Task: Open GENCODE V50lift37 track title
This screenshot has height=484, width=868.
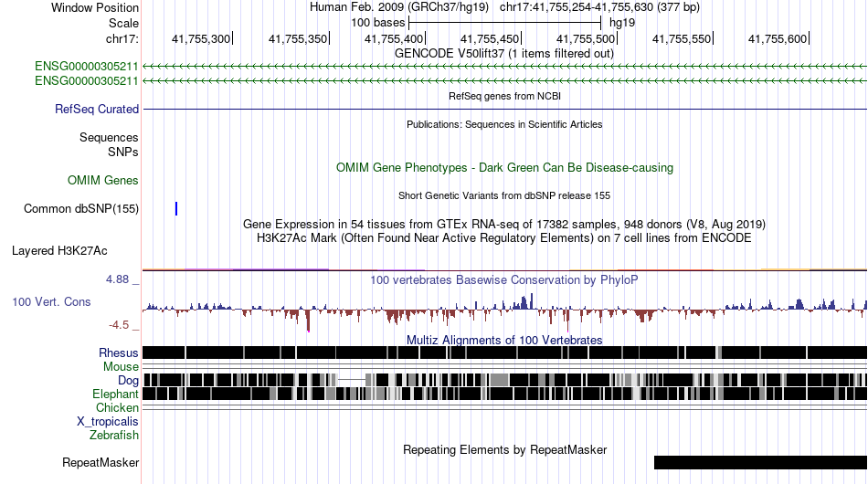Action: point(503,54)
